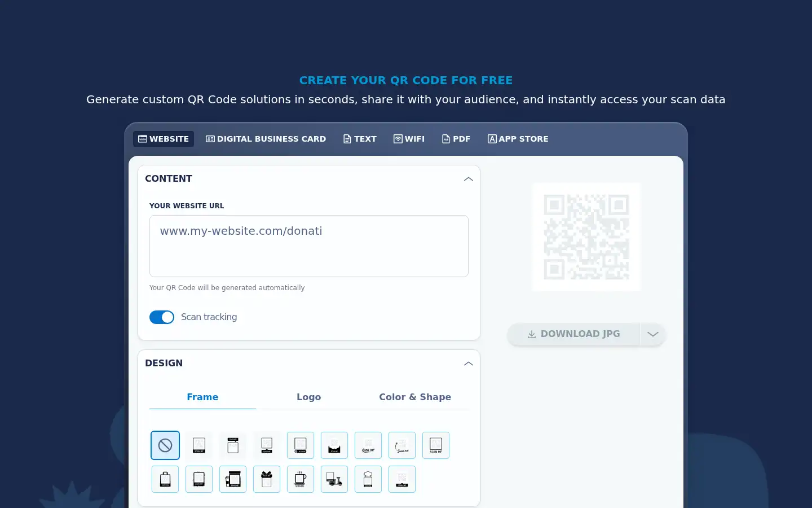
Task: Select the 'no frame' option
Action: (x=165, y=445)
